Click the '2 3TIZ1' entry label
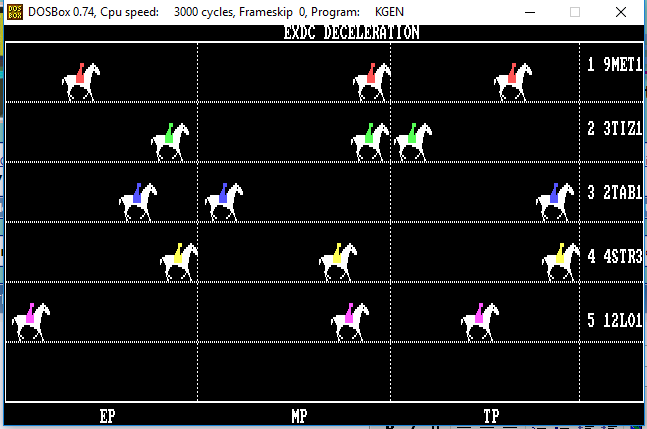 [x=615, y=128]
